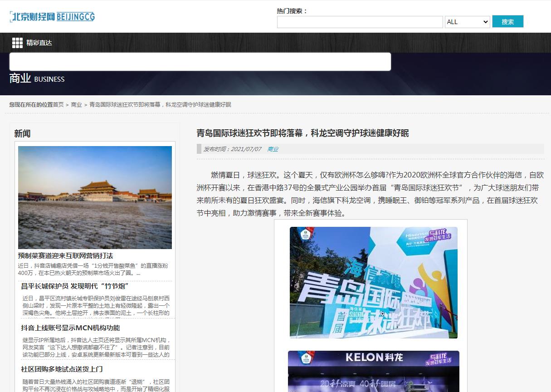Open the 精彩直达 grid menu icon
Image resolution: width=551 pixels, height=392 pixels.
tap(17, 43)
